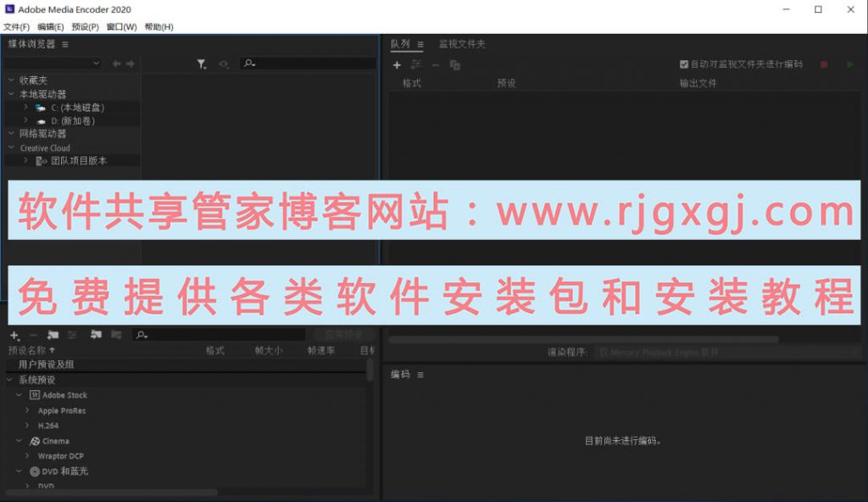Viewport: 868px width, 502px height.
Task: Collapse the 收藏夹 favorites section
Action: tap(12, 80)
